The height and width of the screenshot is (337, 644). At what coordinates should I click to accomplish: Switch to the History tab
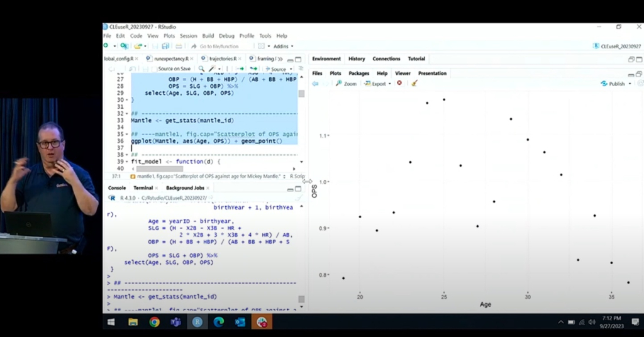tap(357, 58)
